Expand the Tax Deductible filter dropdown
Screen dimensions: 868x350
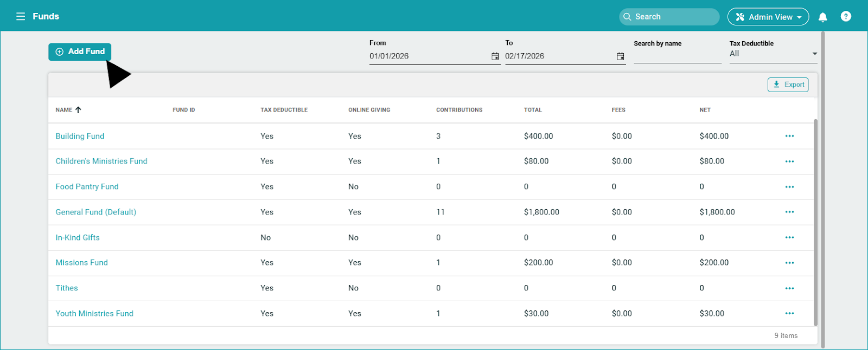coord(814,54)
